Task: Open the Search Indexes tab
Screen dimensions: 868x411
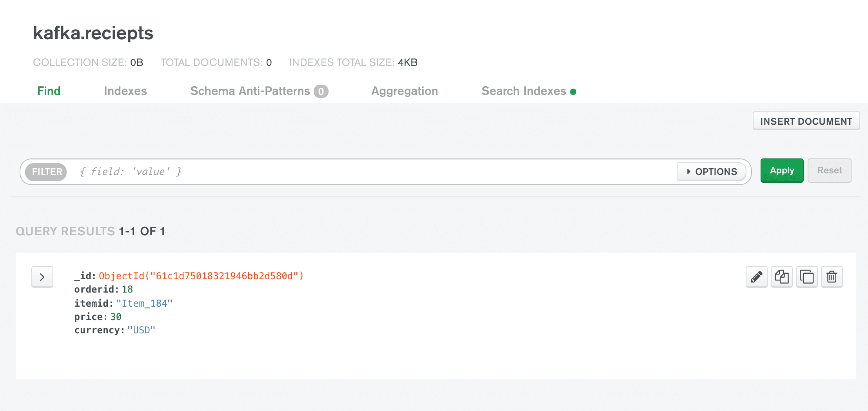Action: click(x=523, y=91)
